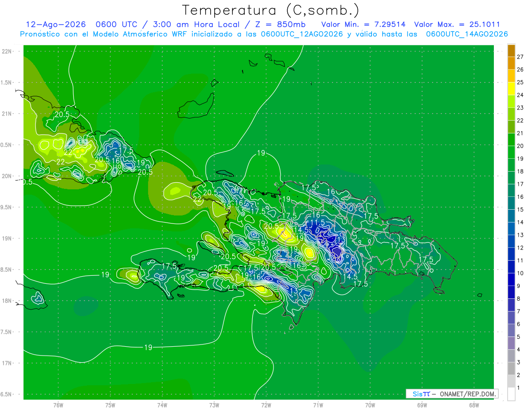Click the '10' value on the color legend
This screenshot has height=411, width=532.
tap(520, 273)
